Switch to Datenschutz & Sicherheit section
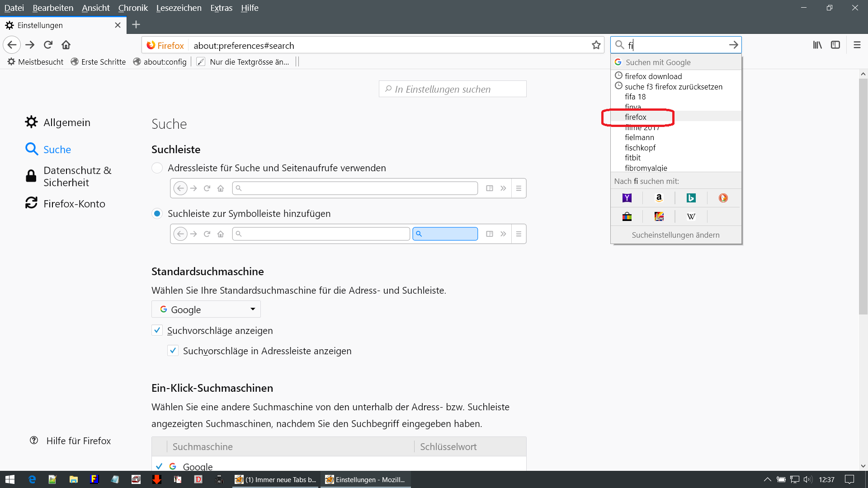 [77, 176]
